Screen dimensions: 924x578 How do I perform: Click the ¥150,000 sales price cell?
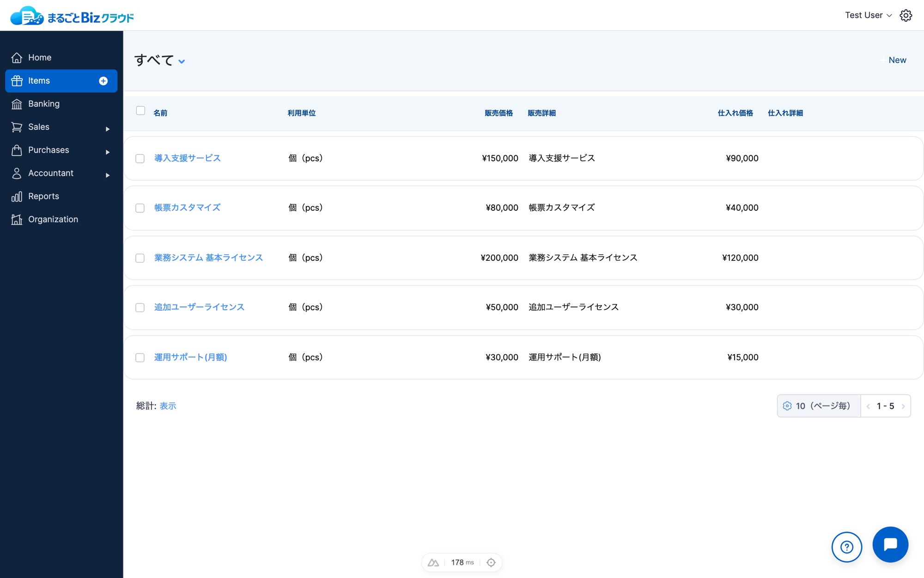click(500, 158)
